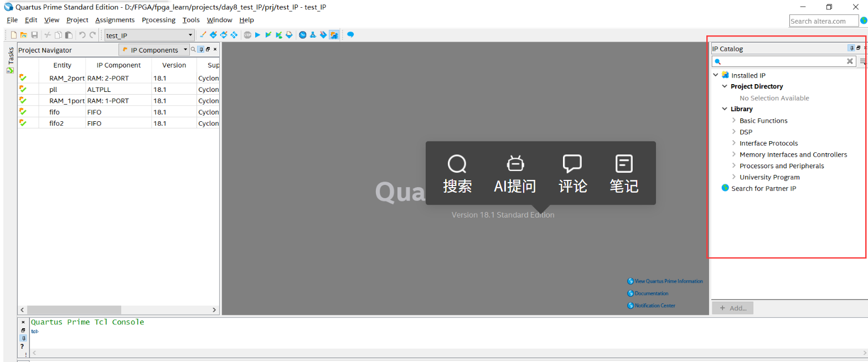Click the Save toolbar icon
Viewport: 868px width, 362px height.
(34, 35)
